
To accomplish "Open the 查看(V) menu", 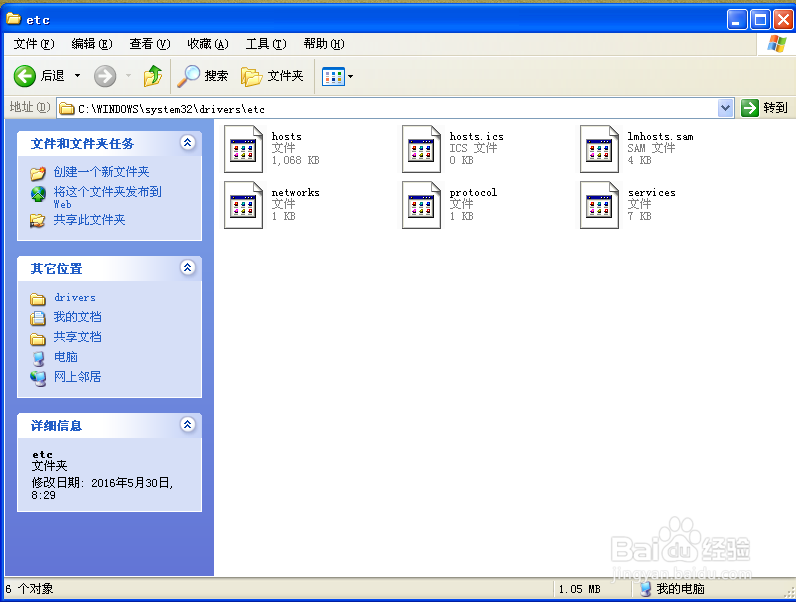I will point(150,44).
